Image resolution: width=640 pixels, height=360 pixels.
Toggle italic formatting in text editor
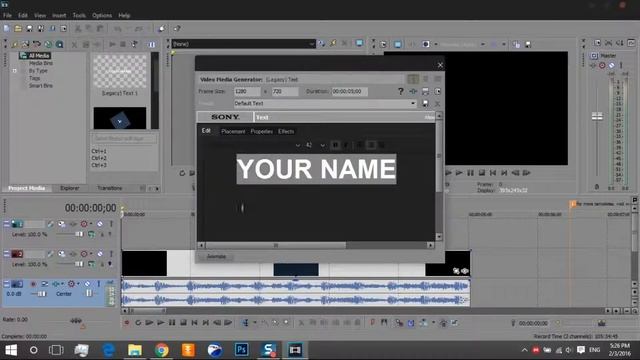pyautogui.click(x=346, y=145)
